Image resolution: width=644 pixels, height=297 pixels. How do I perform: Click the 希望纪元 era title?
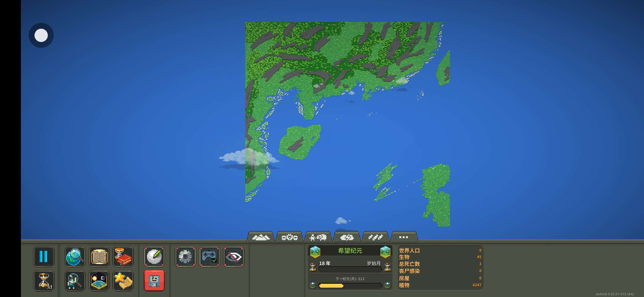(350, 251)
